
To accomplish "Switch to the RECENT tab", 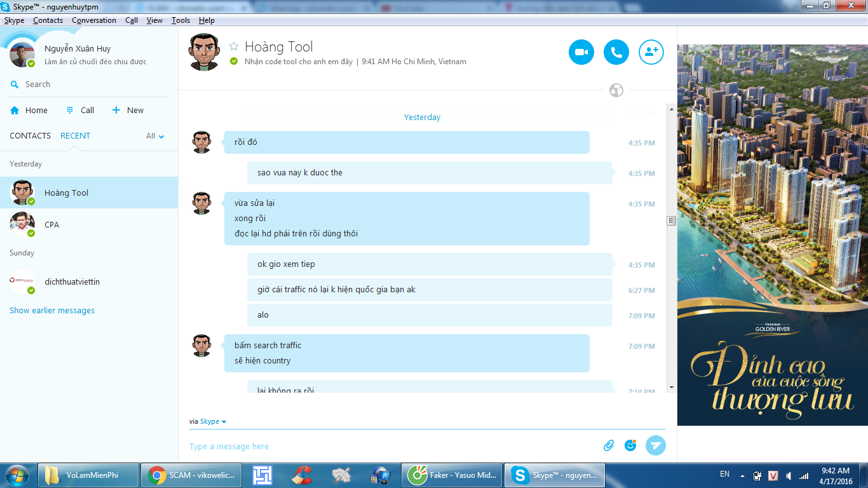I will (x=75, y=135).
